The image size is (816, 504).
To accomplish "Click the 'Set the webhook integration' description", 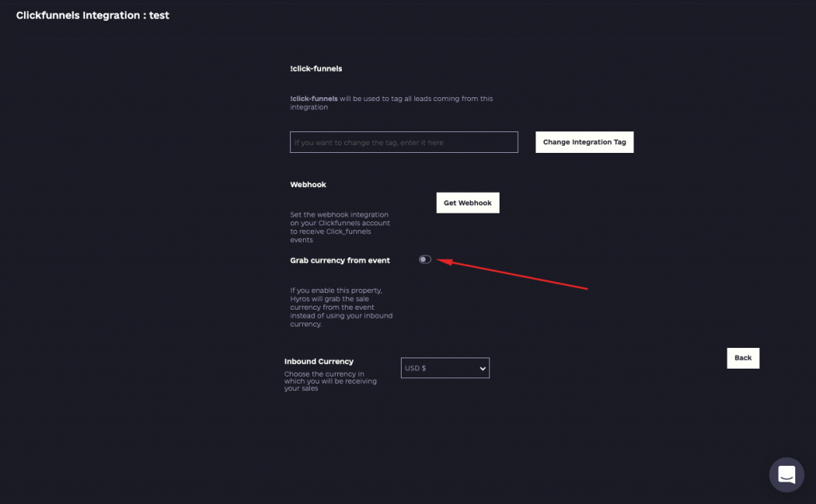I will coord(339,227).
